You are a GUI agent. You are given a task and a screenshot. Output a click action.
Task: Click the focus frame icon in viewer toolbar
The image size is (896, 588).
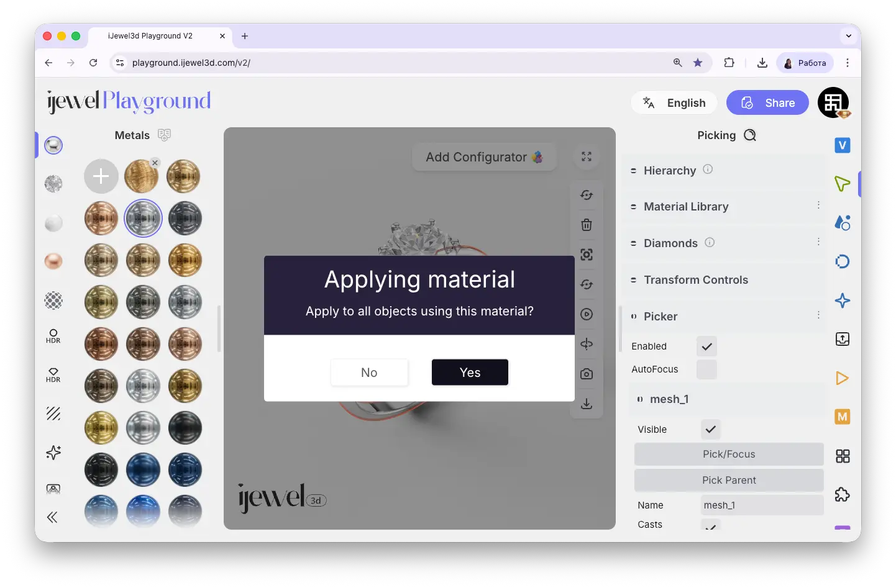pyautogui.click(x=587, y=255)
